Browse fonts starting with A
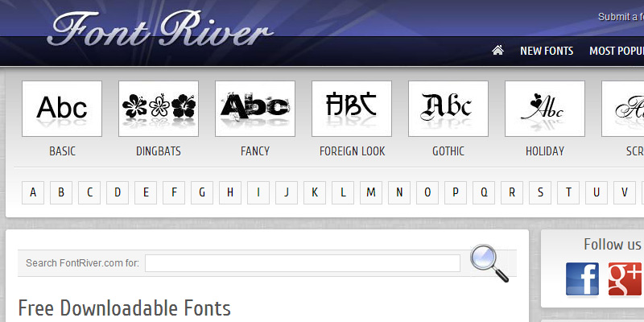The image size is (644, 322). click(33, 192)
